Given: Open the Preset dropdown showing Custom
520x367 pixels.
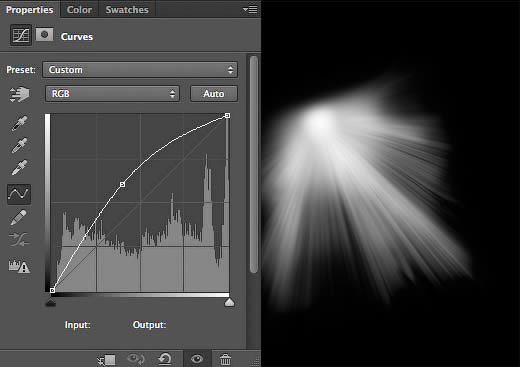Looking at the screenshot, I should tap(140, 70).
